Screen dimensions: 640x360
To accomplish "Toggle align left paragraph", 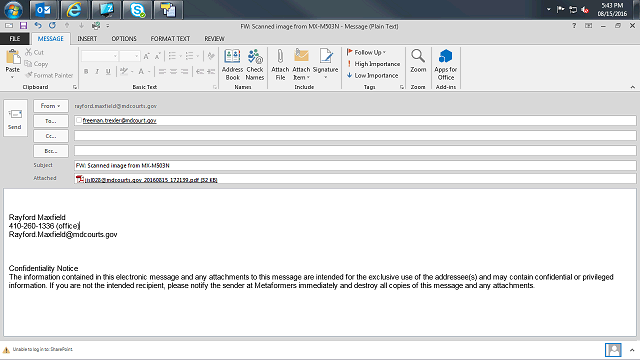I will coord(162,71).
